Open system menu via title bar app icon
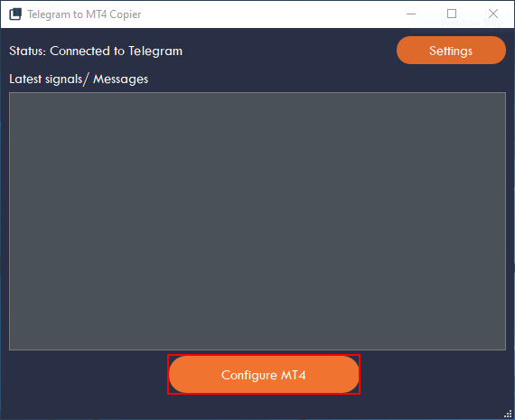 point(15,14)
